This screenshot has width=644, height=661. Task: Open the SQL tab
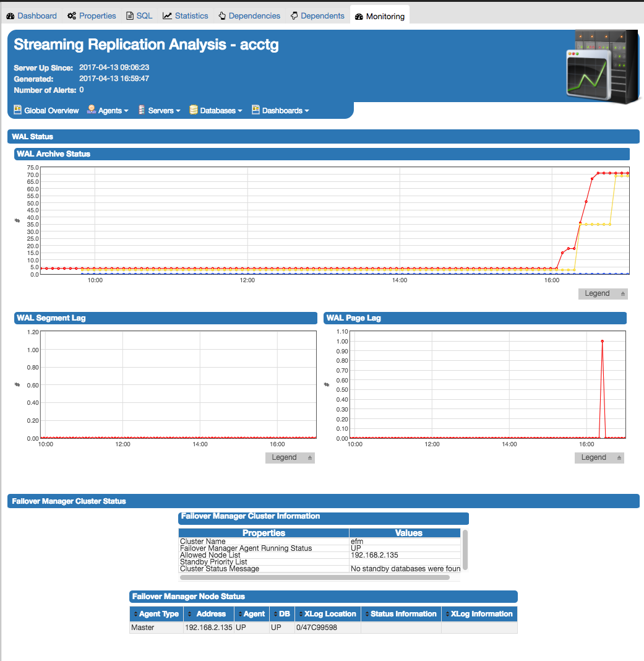[140, 15]
